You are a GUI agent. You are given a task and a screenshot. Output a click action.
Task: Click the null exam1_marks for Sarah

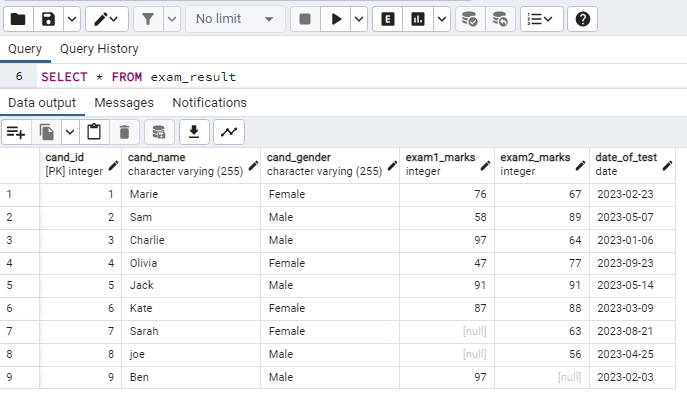pos(447,331)
